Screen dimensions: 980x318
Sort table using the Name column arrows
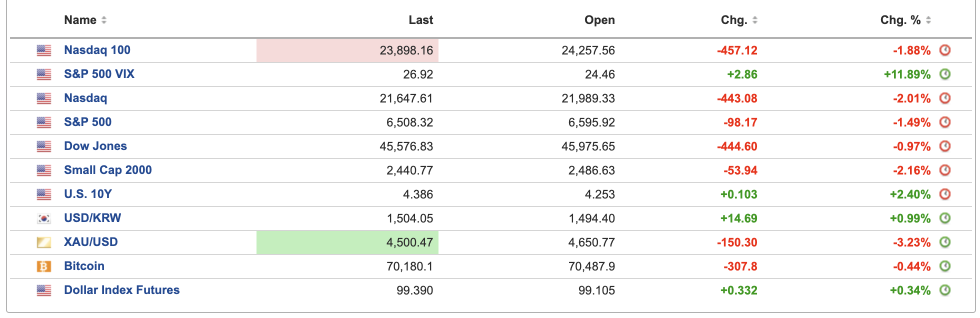tap(104, 20)
